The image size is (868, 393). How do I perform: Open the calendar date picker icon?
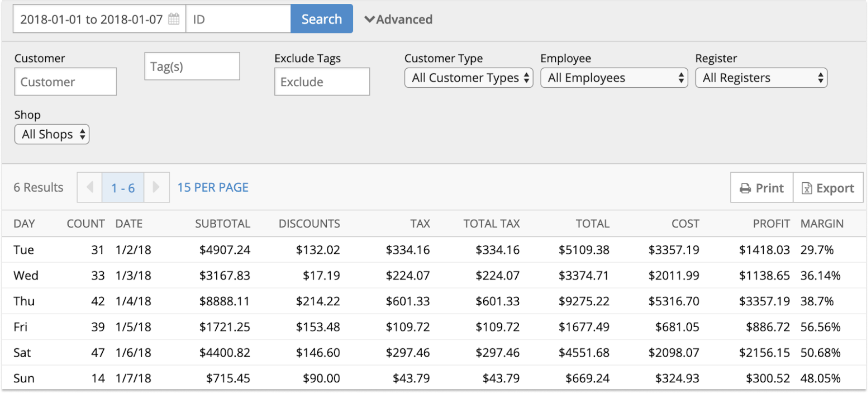click(174, 19)
